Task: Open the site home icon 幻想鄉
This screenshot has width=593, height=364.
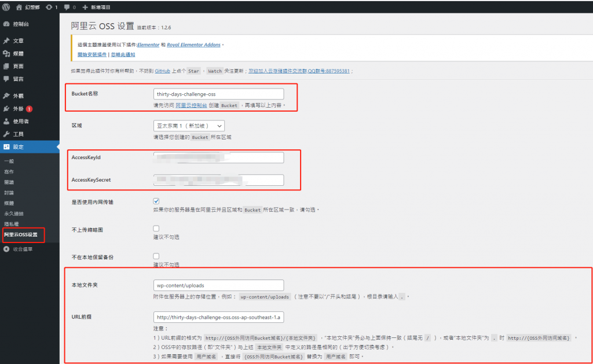Action: click(x=19, y=7)
